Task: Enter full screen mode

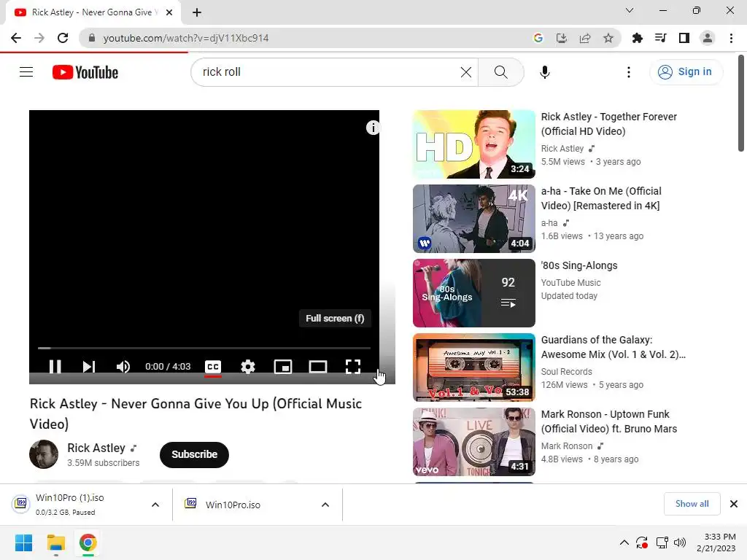Action: 353,367
